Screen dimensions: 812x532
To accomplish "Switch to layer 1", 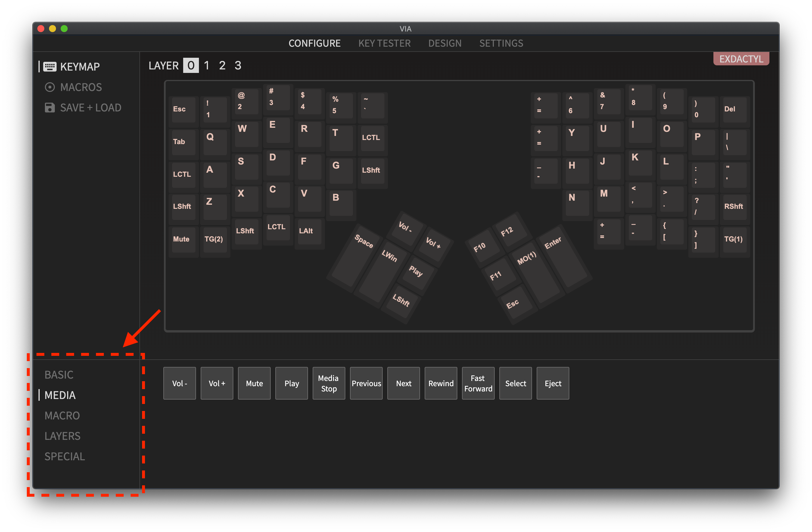I will (x=206, y=65).
